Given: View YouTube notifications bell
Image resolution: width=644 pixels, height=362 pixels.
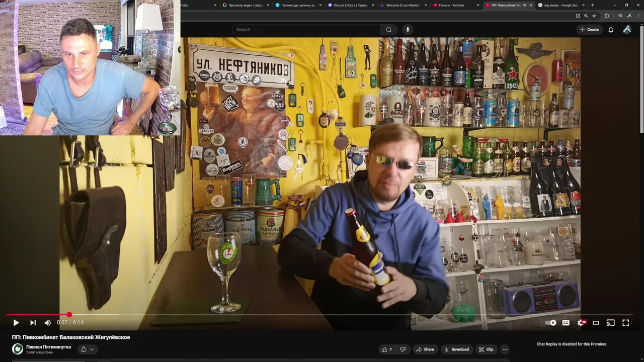Looking at the screenshot, I should tap(611, 30).
